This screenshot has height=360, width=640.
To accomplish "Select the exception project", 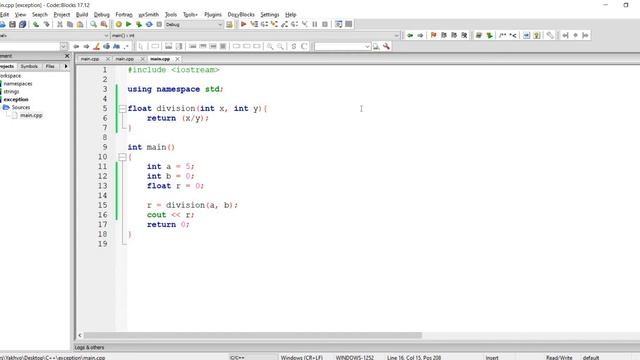I will 16,100.
